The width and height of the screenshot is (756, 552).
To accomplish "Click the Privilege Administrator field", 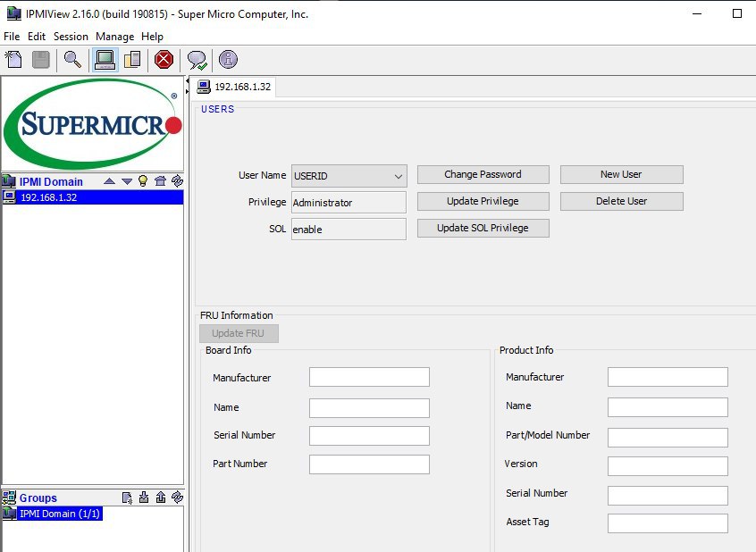I will 349,203.
